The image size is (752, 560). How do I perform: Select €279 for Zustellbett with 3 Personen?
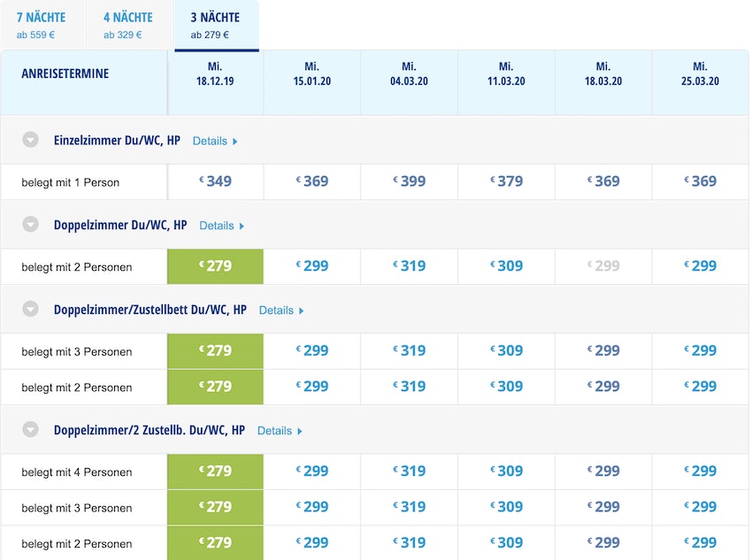(215, 351)
